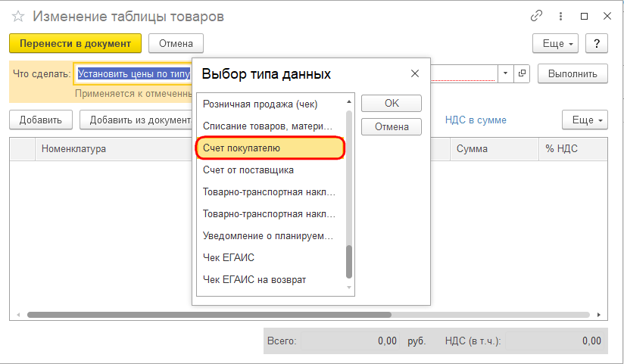624x364 pixels.
Task: Copy link using the chain link icon
Action: pyautogui.click(x=536, y=16)
